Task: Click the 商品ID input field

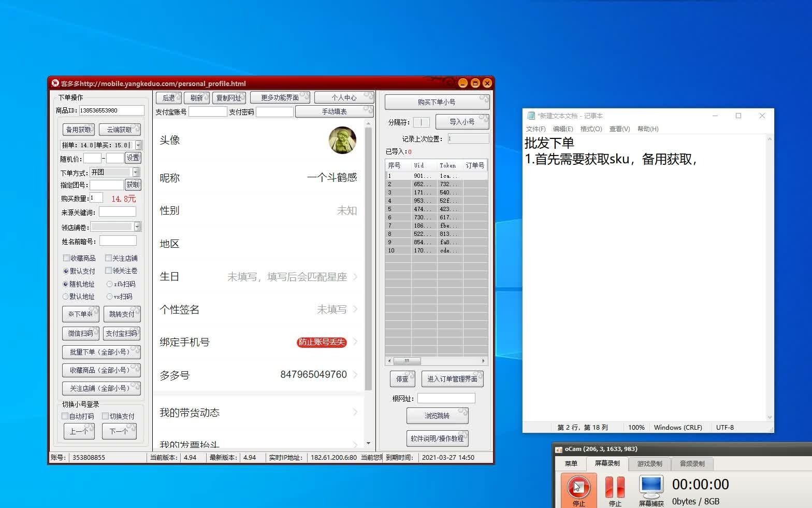Action: tap(111, 110)
